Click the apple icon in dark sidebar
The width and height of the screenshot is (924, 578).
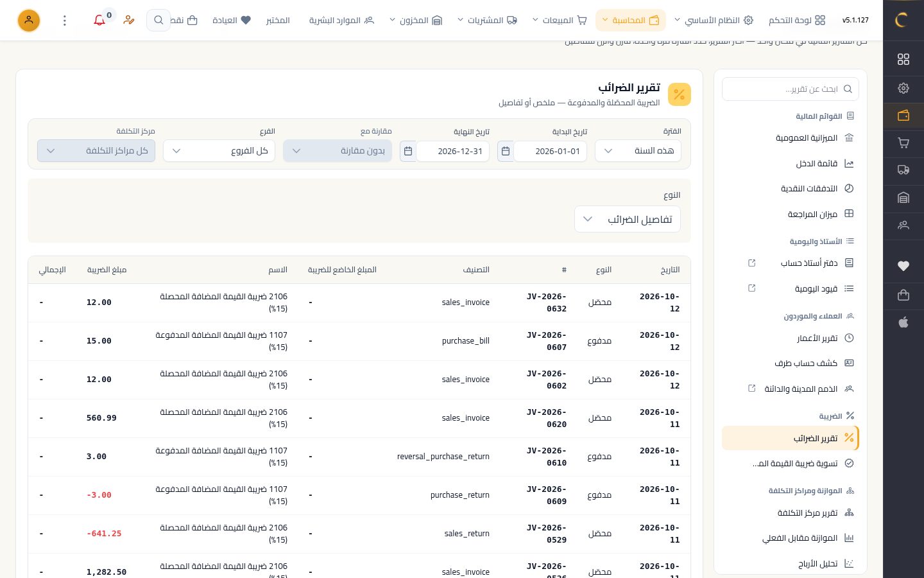(903, 322)
